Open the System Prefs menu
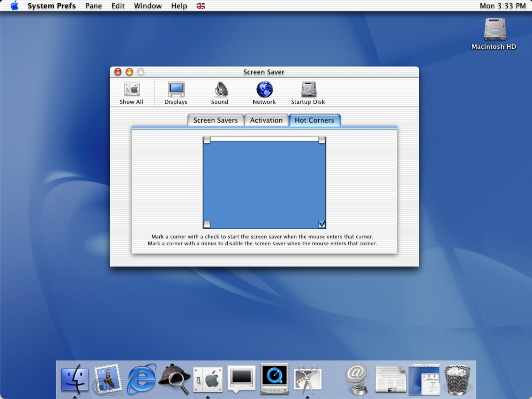The height and width of the screenshot is (399, 532). tap(52, 6)
